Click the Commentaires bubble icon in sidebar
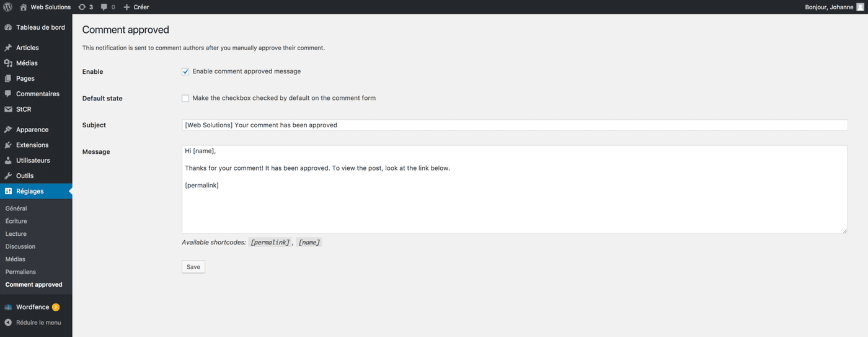 (8, 94)
